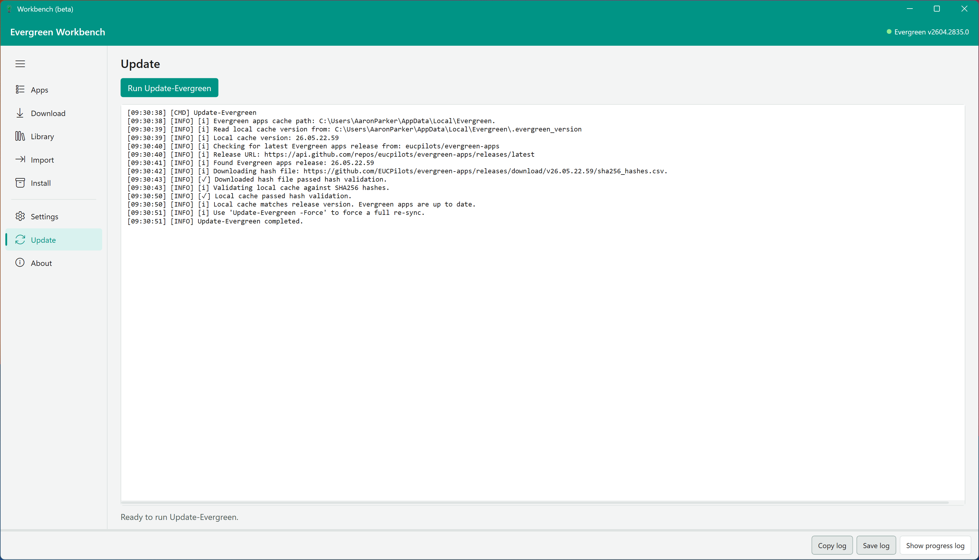The width and height of the screenshot is (979, 560).
Task: Click the Workbench app icon in title bar
Action: click(x=9, y=9)
